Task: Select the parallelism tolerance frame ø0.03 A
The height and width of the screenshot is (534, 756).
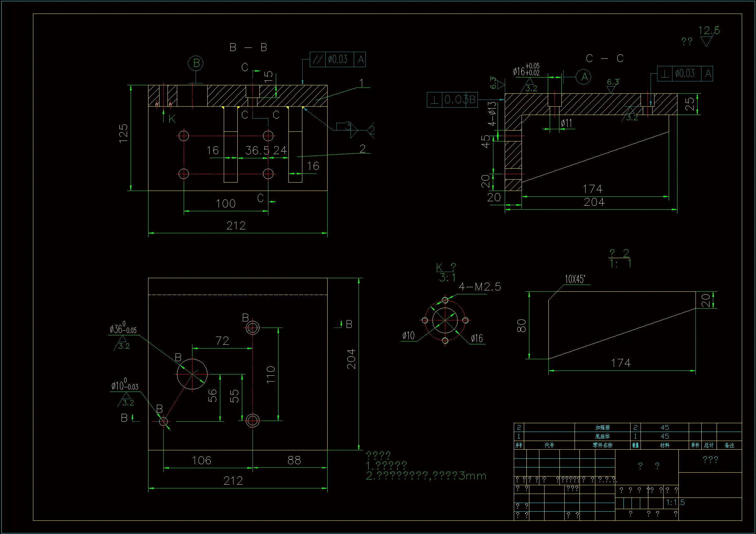Action: coord(338,59)
